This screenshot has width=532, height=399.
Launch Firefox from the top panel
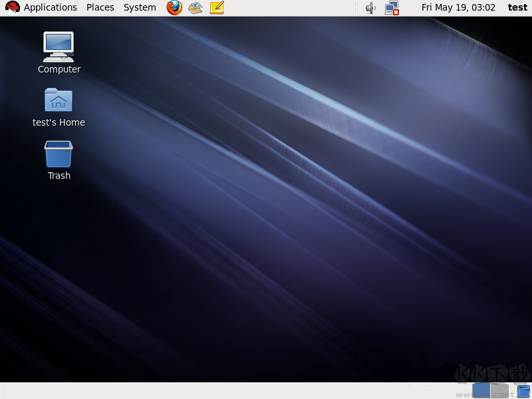click(x=174, y=8)
